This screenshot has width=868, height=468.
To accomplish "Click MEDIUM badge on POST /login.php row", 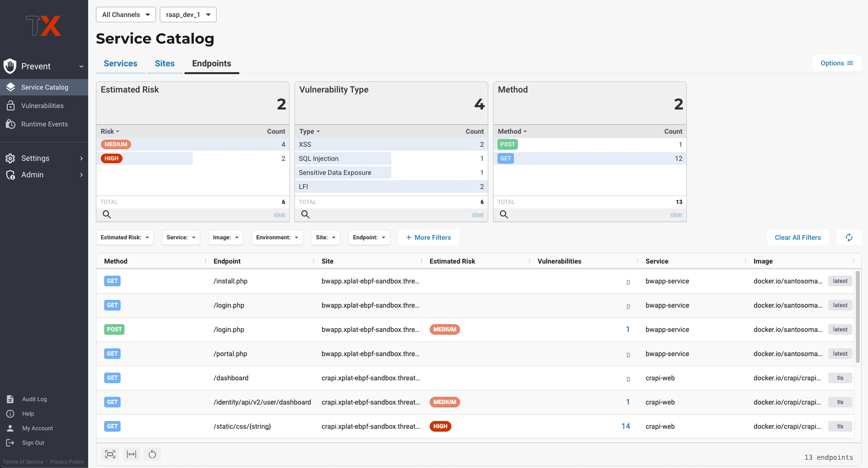I will coord(445,329).
